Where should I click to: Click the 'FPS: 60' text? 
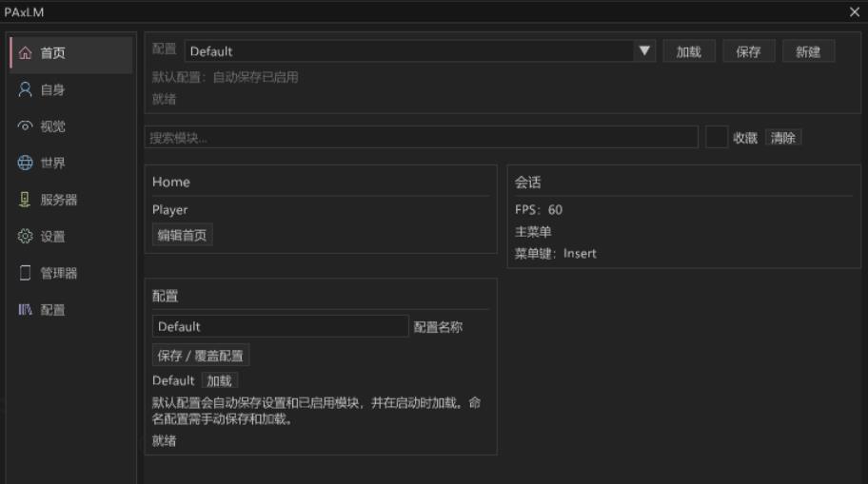coord(538,209)
